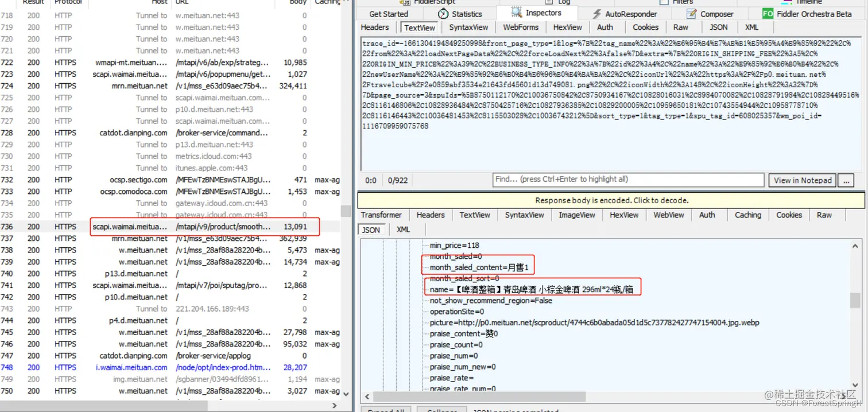Select response inspector SyntaxView tab
Screen dimensions: 868x412
[x=524, y=215]
